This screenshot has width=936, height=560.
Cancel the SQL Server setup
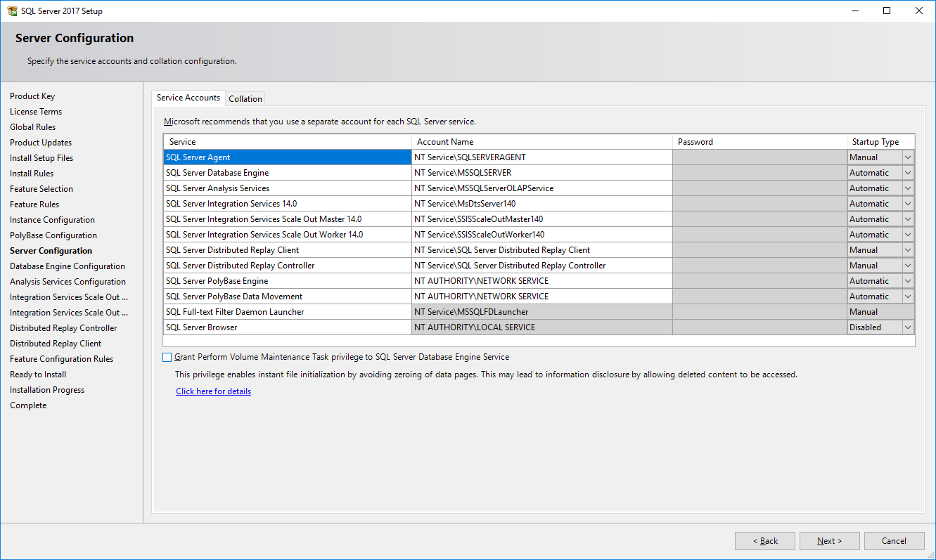[x=894, y=541]
